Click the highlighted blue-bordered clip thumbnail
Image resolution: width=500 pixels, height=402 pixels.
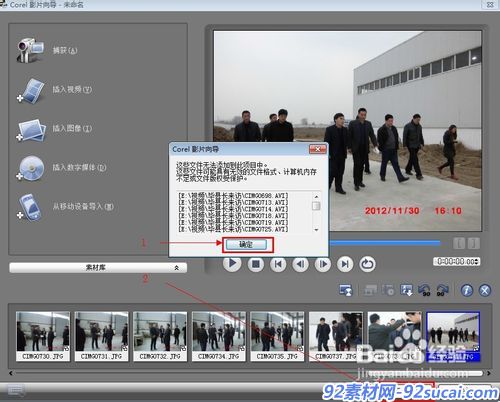(453, 336)
